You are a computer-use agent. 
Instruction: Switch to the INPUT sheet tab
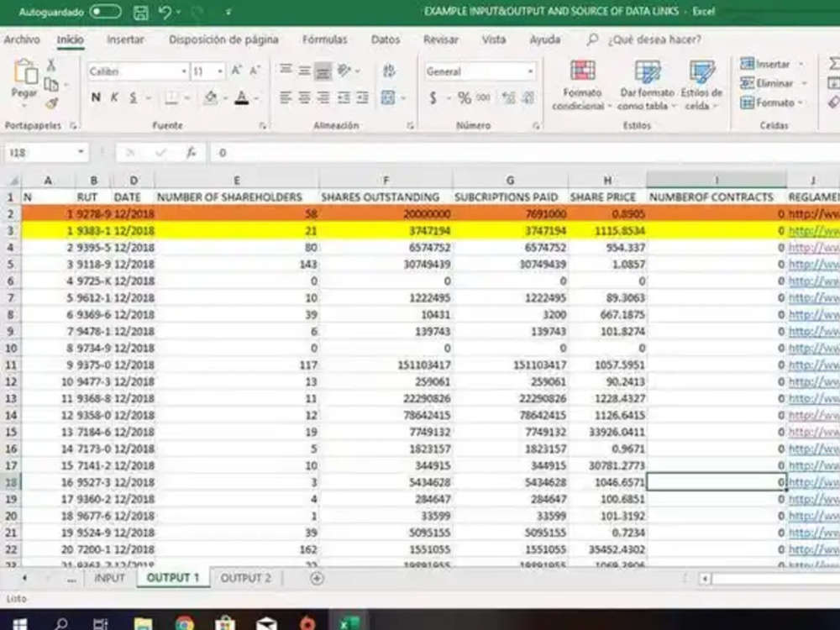click(109, 578)
